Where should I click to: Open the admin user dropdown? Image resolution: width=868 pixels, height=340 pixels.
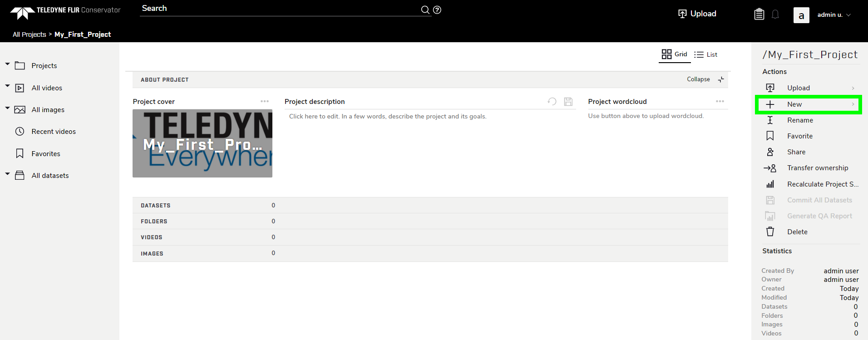834,15
